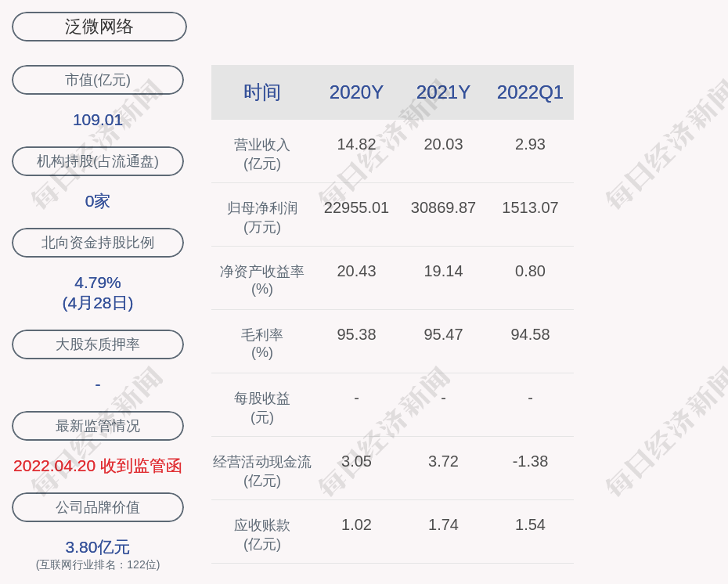Click market value 109.01
This screenshot has height=584, width=728.
click(x=98, y=120)
